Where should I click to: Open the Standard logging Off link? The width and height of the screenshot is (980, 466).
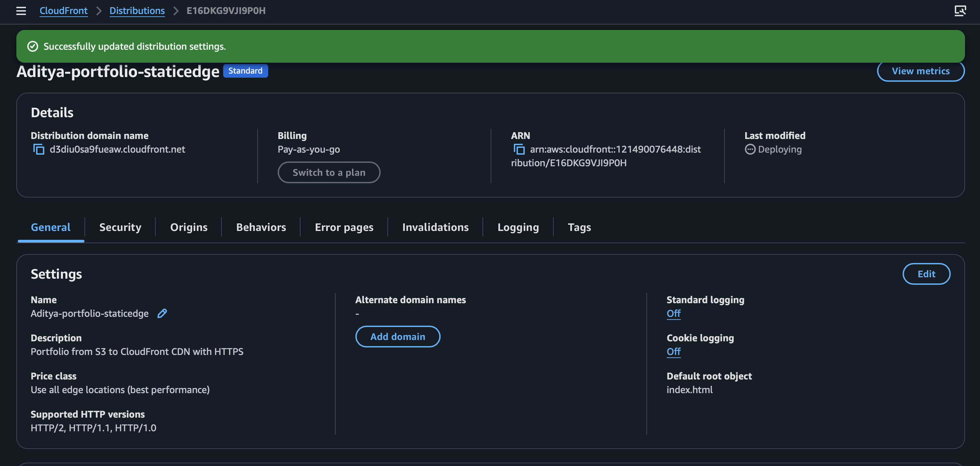click(x=673, y=313)
